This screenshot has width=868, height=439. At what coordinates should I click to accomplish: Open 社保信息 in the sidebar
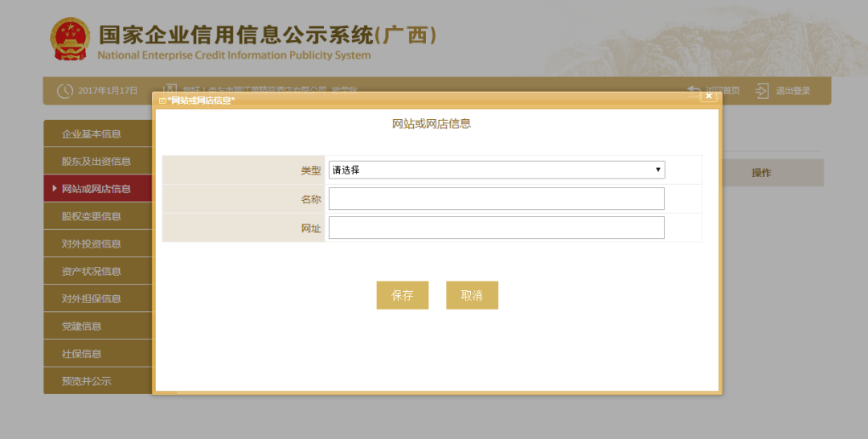coord(97,354)
